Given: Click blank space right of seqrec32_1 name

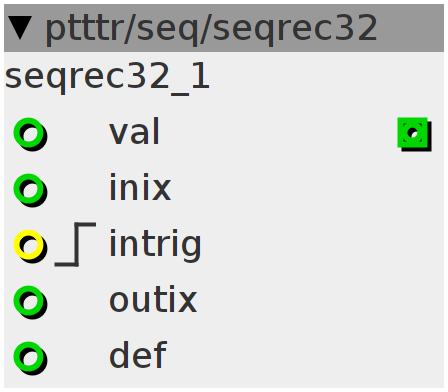Looking at the screenshot, I should [327, 78].
